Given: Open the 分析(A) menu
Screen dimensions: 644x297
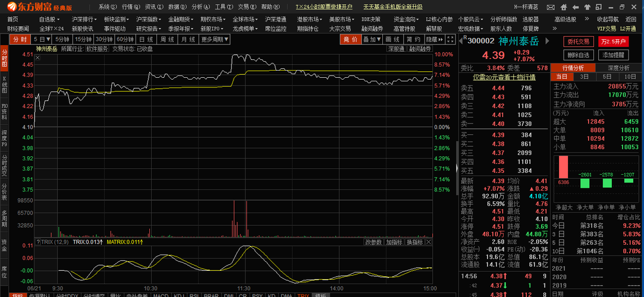Looking at the screenshot, I should click(x=201, y=7).
